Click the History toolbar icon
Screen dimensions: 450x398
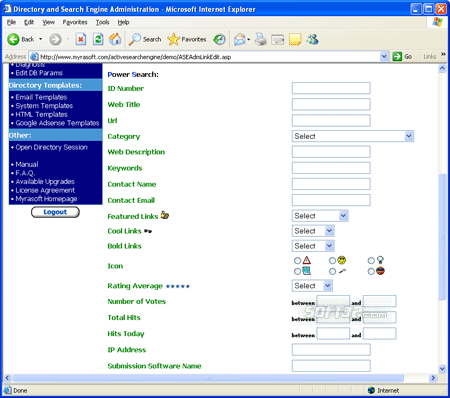tap(219, 39)
